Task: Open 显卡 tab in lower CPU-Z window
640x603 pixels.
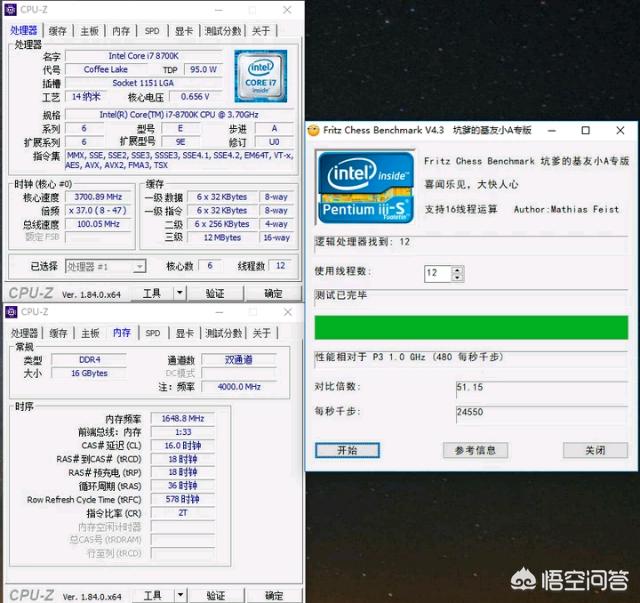Action: click(x=184, y=333)
